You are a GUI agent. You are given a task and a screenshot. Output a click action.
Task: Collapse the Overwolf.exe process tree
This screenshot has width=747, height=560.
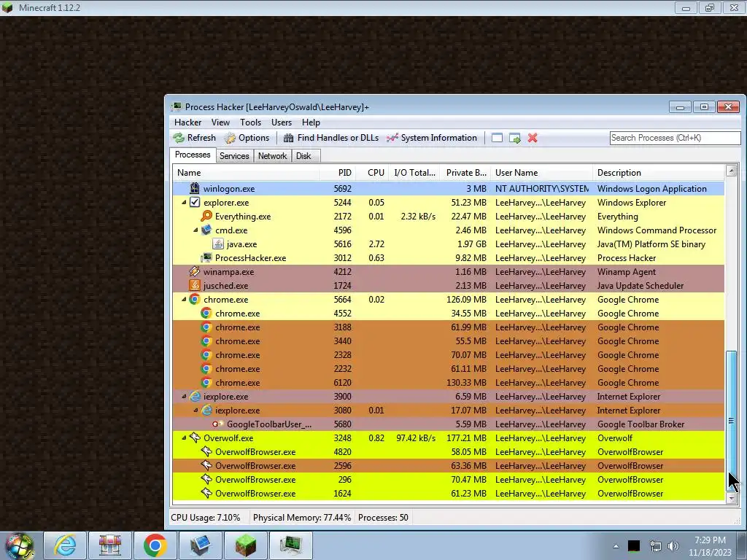point(184,437)
